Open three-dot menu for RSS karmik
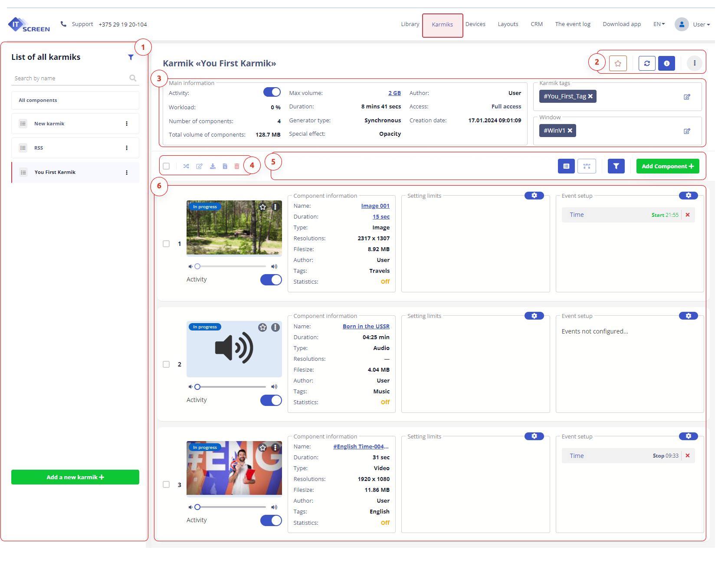728x579 pixels. click(127, 148)
